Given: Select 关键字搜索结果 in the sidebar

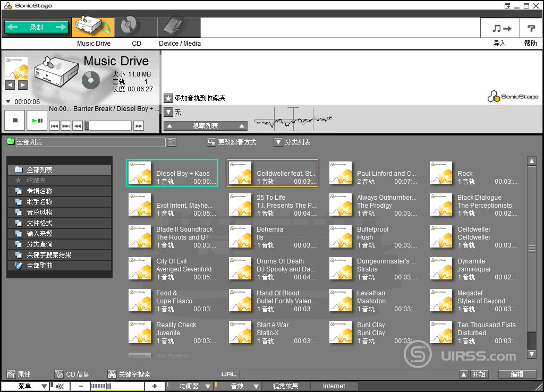Looking at the screenshot, I should pyautogui.click(x=59, y=255).
